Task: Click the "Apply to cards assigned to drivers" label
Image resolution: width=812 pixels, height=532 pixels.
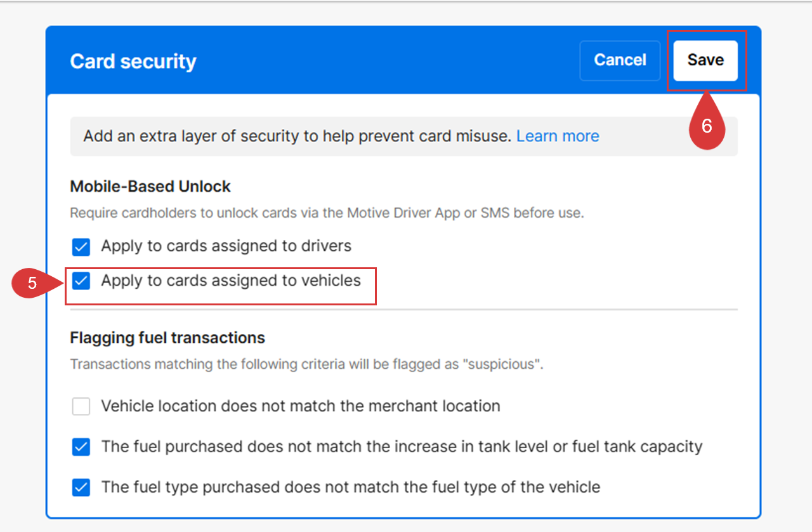Action: tap(226, 246)
